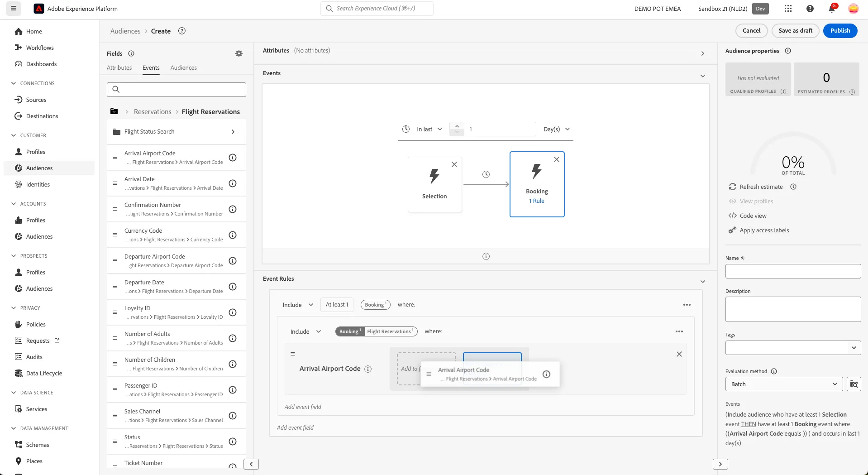This screenshot has height=475, width=868.
Task: Collapse the left fields panel
Action: pyautogui.click(x=251, y=464)
